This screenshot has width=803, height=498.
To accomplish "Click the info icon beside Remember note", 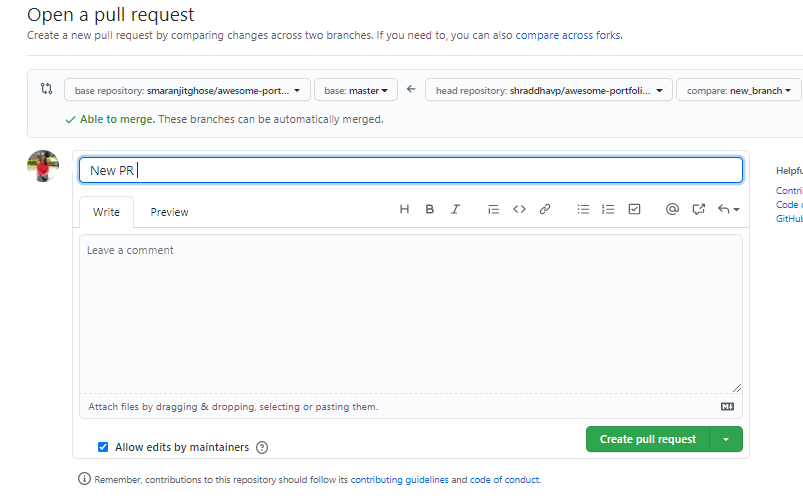I will [84, 479].
